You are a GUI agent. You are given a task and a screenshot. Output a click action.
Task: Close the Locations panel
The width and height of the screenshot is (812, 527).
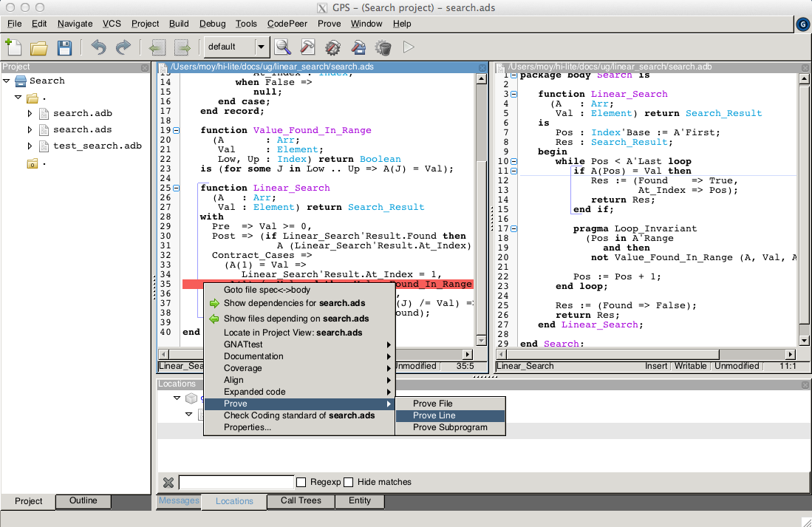coord(805,384)
